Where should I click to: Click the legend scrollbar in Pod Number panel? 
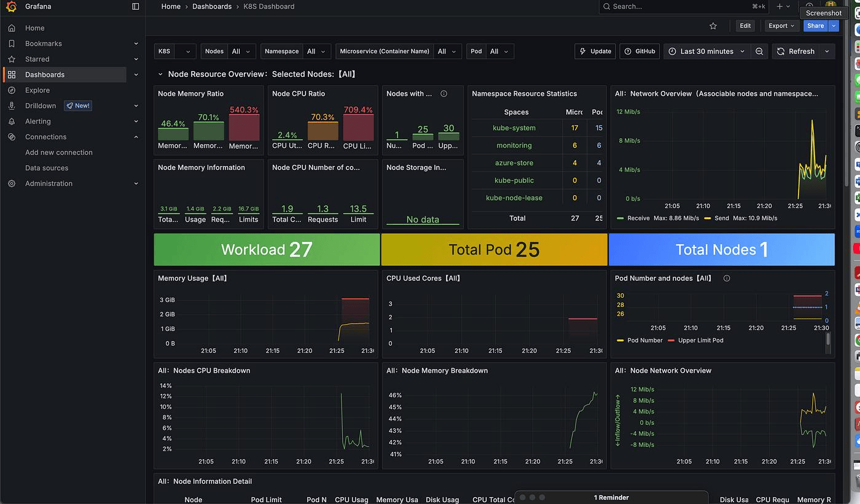tap(828, 339)
